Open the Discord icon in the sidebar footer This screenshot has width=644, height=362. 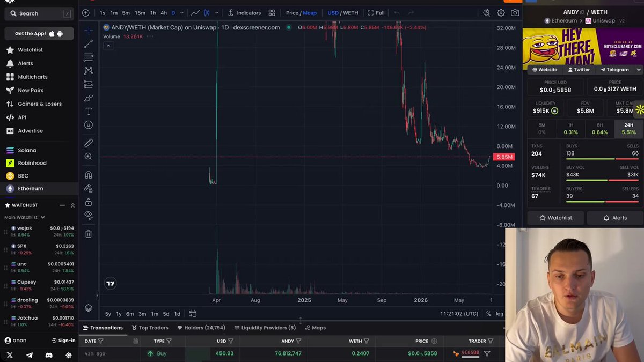(49, 355)
